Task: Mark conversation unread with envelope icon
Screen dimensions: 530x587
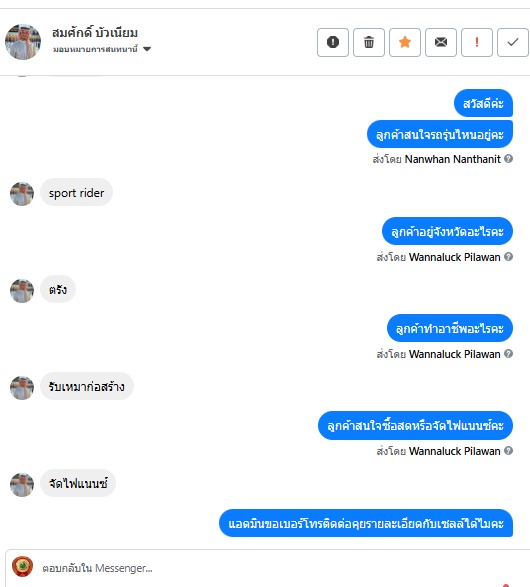Action: tap(441, 42)
